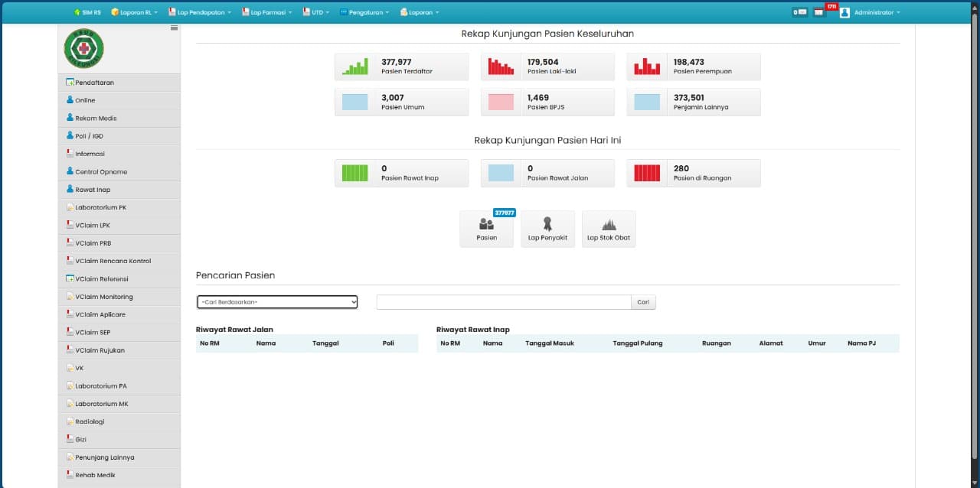Open the Lap Penyakit ribbon icon shortcut
The image size is (980, 488).
547,229
